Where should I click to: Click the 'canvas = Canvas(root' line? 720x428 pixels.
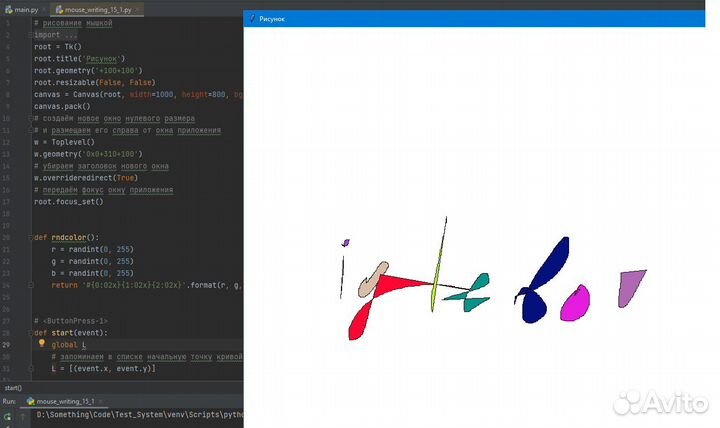point(138,95)
